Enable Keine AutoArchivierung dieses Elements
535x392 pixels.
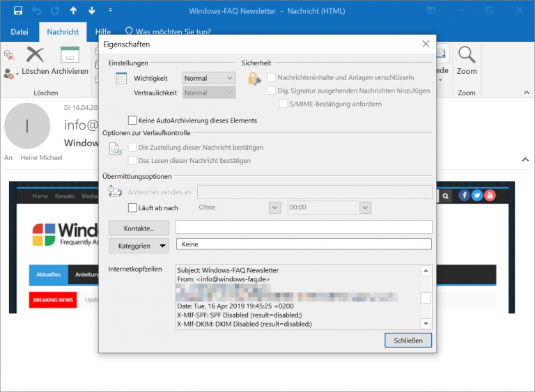pos(132,120)
